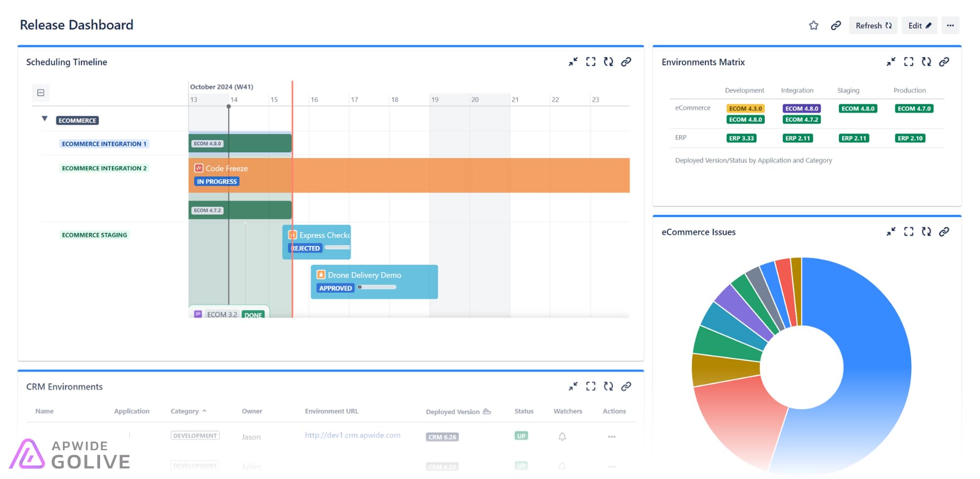Copy the link to the Scheduling Timeline gadget
The width and height of the screenshot is (980, 479).
(626, 62)
